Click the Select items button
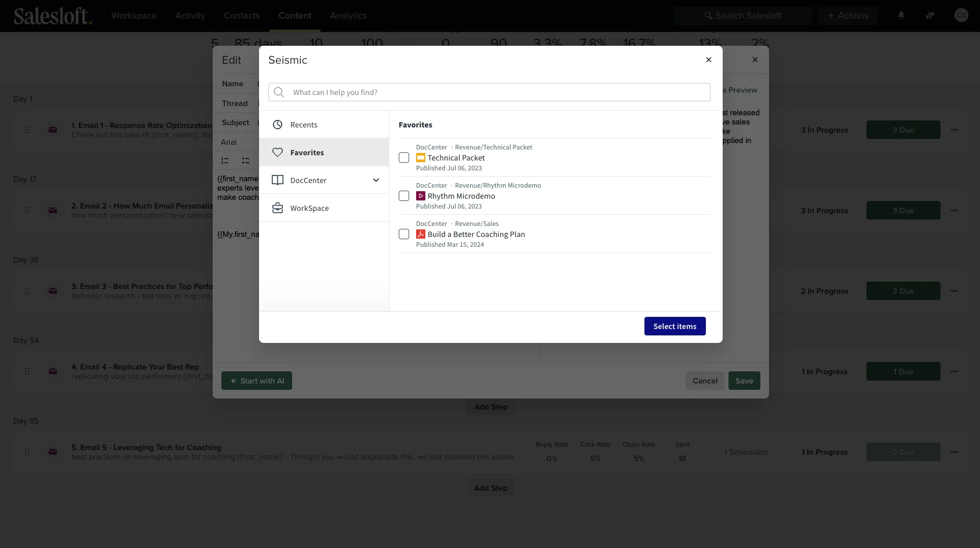 coord(675,326)
